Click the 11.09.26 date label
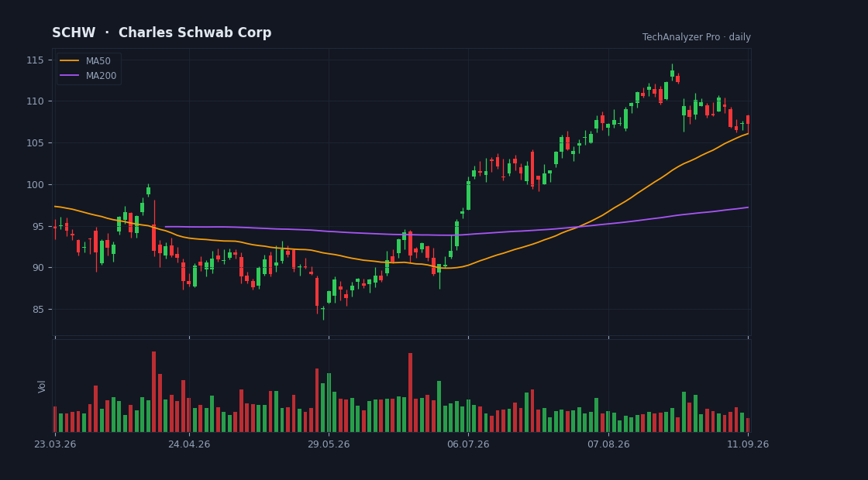 tap(748, 444)
